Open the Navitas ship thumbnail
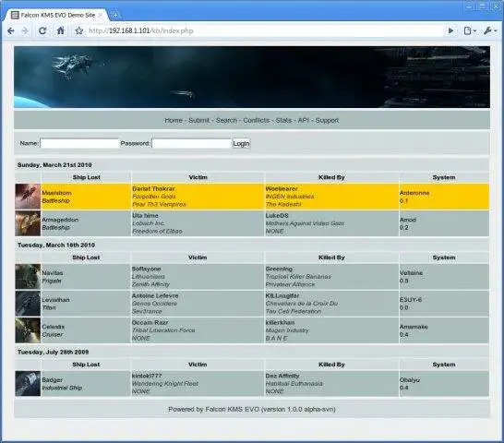 [x=28, y=277]
